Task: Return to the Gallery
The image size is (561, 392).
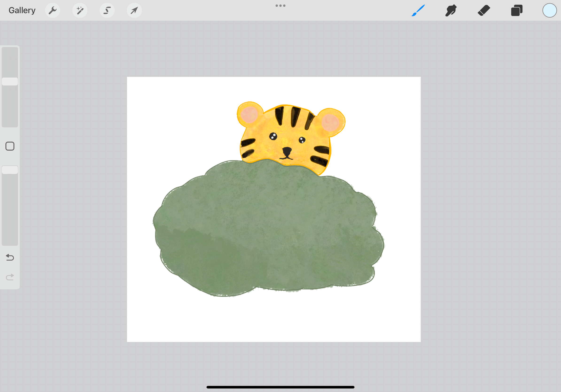Action: [x=22, y=10]
